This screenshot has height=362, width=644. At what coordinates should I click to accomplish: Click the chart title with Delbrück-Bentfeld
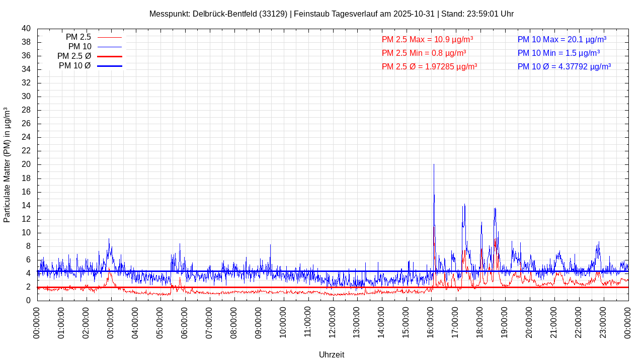click(331, 14)
